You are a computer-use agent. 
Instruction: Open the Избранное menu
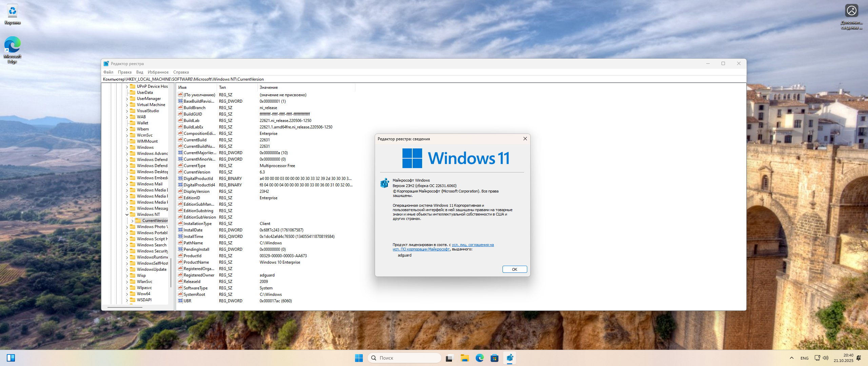coord(158,72)
